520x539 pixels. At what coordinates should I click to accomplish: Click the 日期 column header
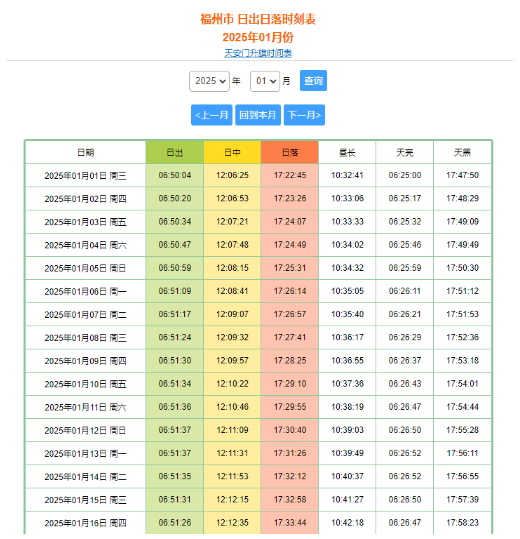86,152
